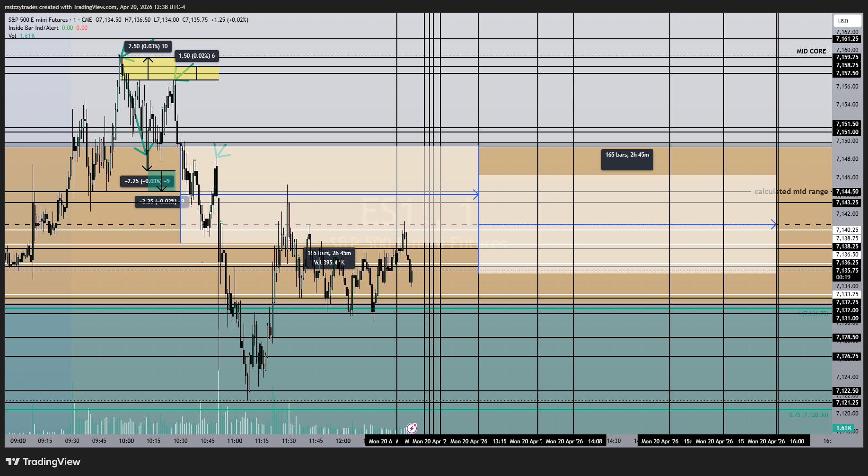868x476 pixels.
Task: Select the Inside Bar Ind/Alert indicator label
Action: 34,28
